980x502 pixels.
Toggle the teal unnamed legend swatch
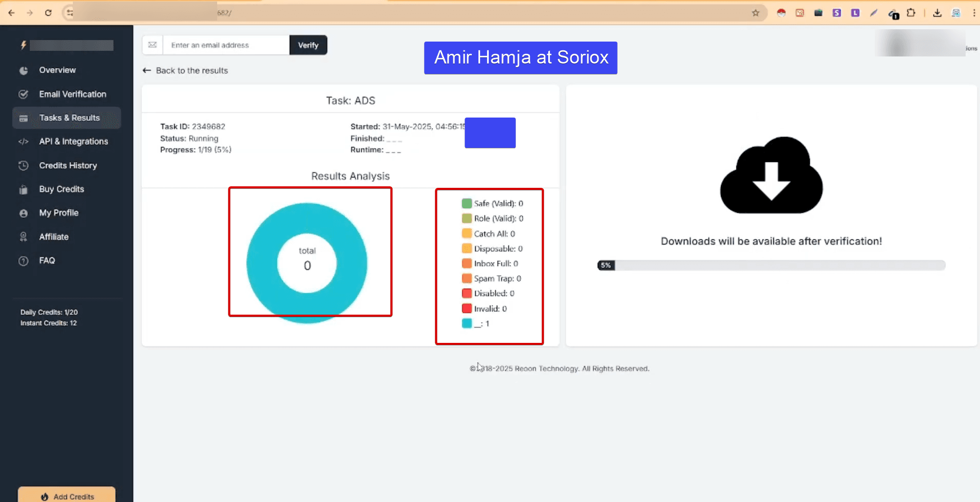467,323
